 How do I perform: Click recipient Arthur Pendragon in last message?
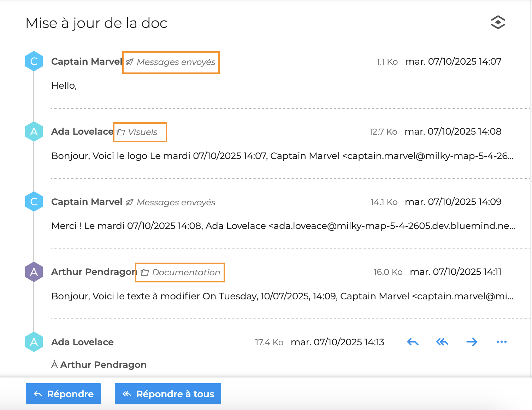point(103,365)
